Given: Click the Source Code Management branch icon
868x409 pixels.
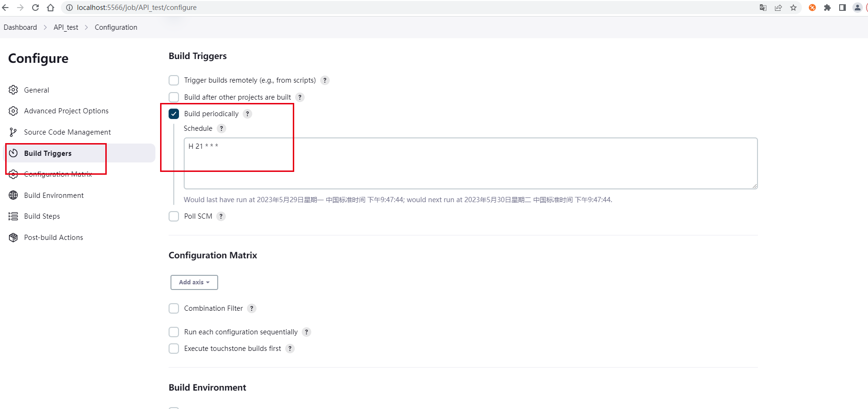Looking at the screenshot, I should pos(13,132).
